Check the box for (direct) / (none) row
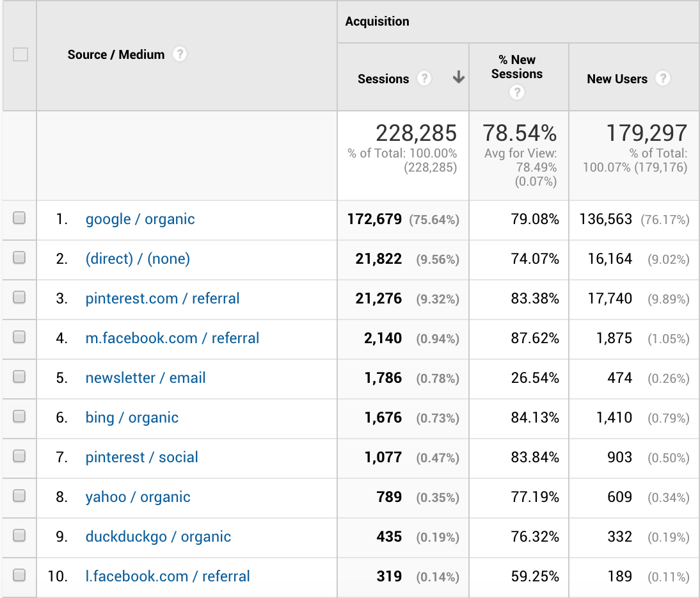 coord(19,258)
